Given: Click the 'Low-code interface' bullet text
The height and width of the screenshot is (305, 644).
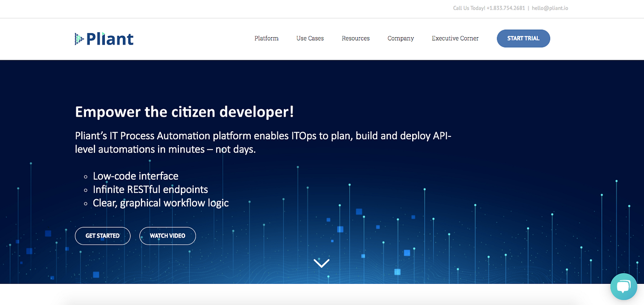Looking at the screenshot, I should (136, 176).
